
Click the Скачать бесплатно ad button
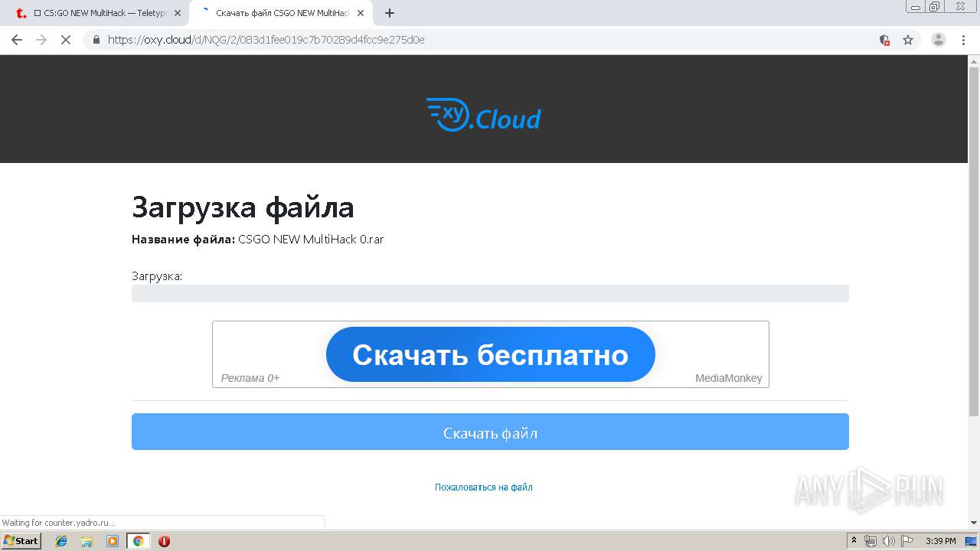[490, 354]
